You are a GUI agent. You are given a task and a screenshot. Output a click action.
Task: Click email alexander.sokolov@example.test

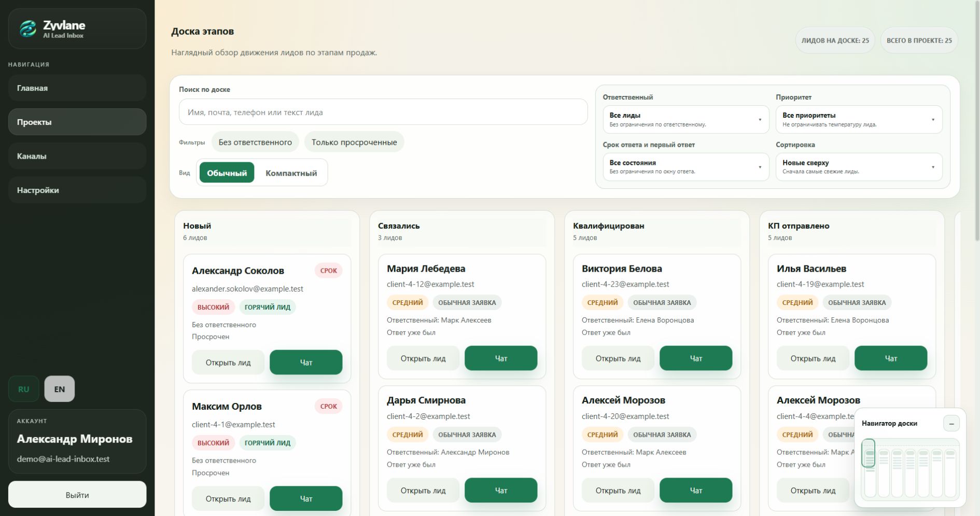pos(247,289)
